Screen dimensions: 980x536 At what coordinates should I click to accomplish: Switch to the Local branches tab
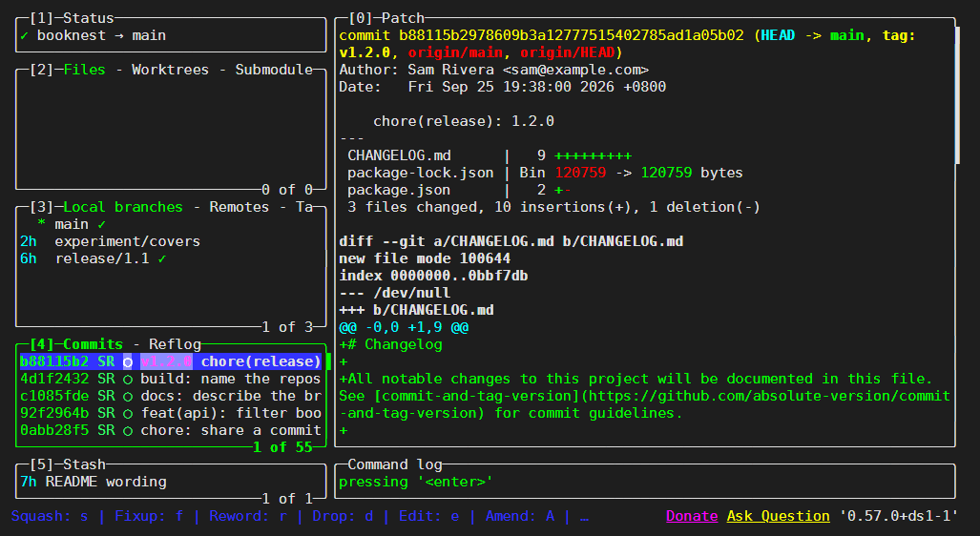click(x=123, y=207)
